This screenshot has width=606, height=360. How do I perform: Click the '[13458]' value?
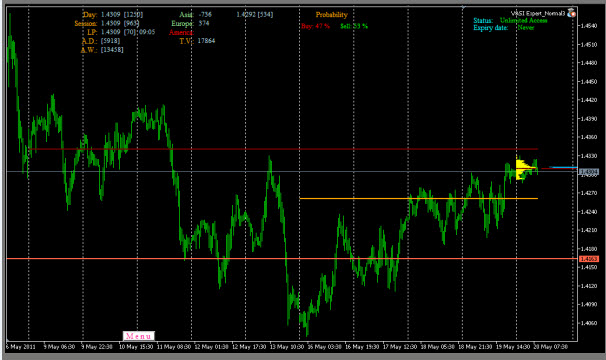pyautogui.click(x=112, y=49)
